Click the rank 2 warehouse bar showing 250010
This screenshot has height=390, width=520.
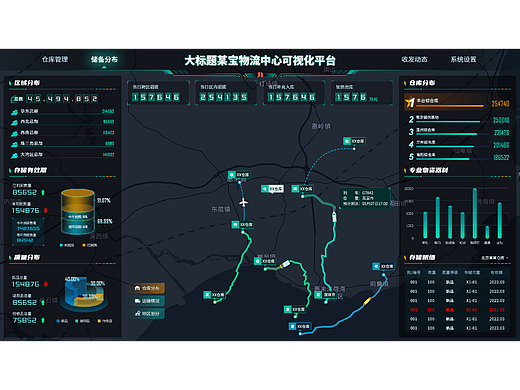tap(448, 122)
